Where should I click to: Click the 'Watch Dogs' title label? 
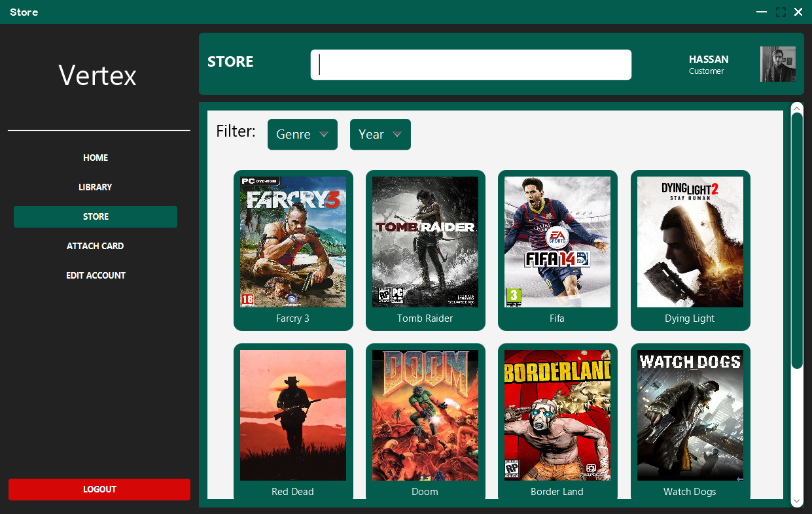(x=690, y=492)
